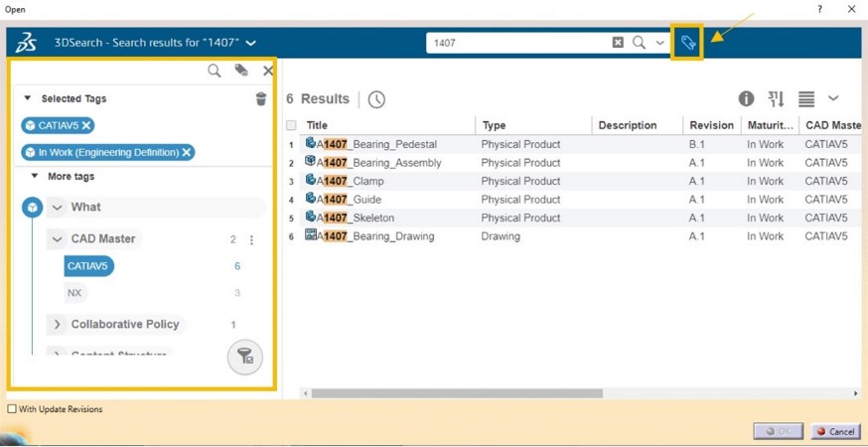Click the B.1 revision cell
This screenshot has height=447, width=868.
696,145
